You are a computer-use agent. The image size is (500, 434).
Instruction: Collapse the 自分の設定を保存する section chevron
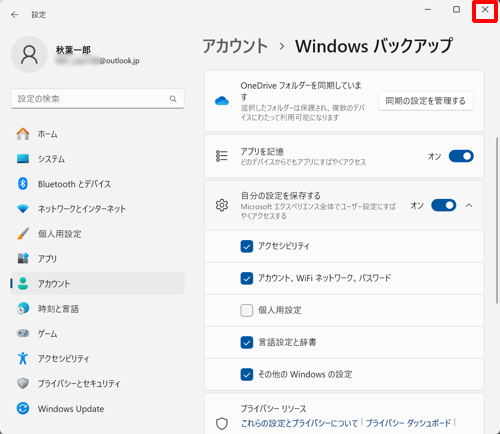pos(469,205)
